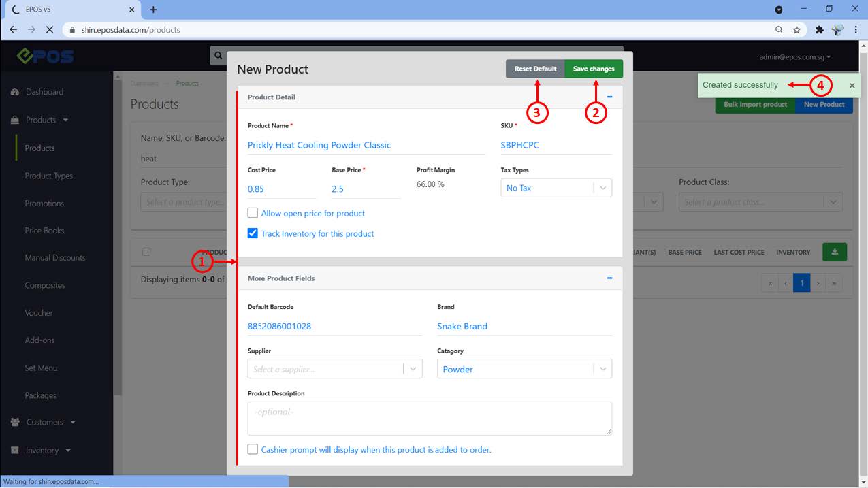
Task: Bookmark this page with star icon
Action: click(x=797, y=30)
